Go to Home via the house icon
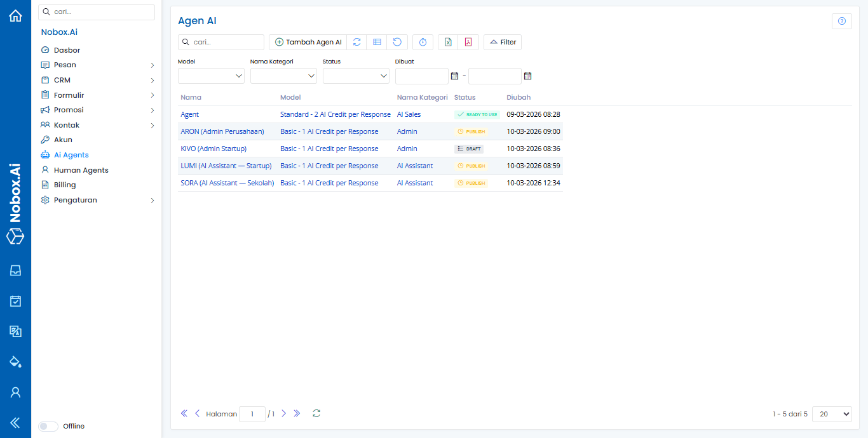The width and height of the screenshot is (868, 438). [15, 16]
